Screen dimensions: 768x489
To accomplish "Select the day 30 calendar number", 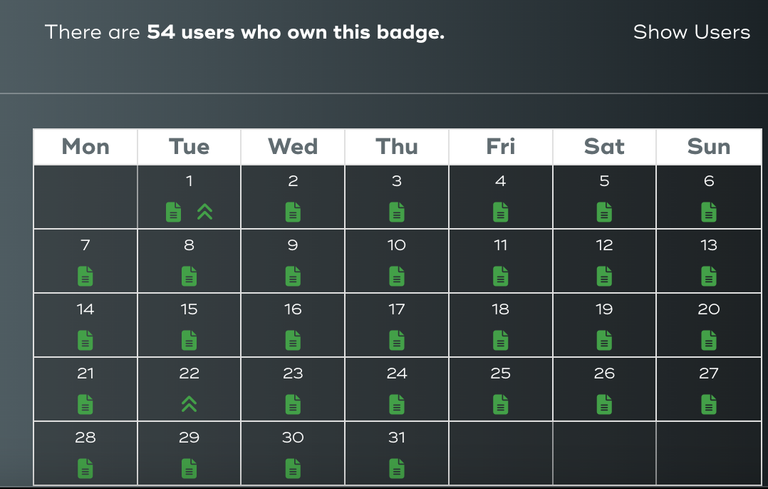I will point(293,438).
